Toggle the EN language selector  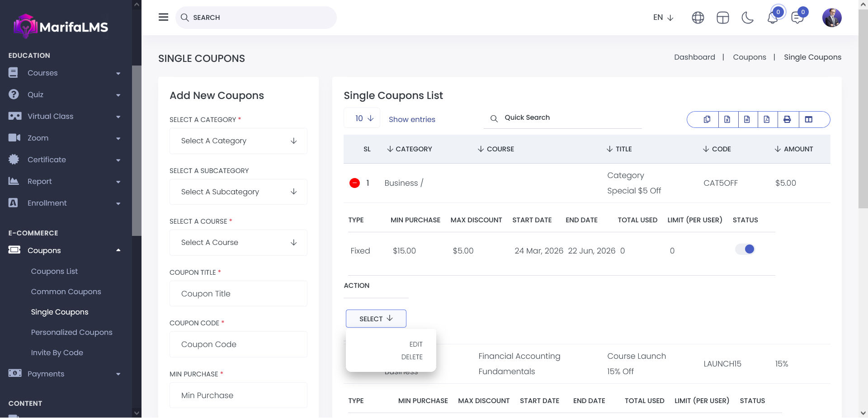(x=663, y=18)
